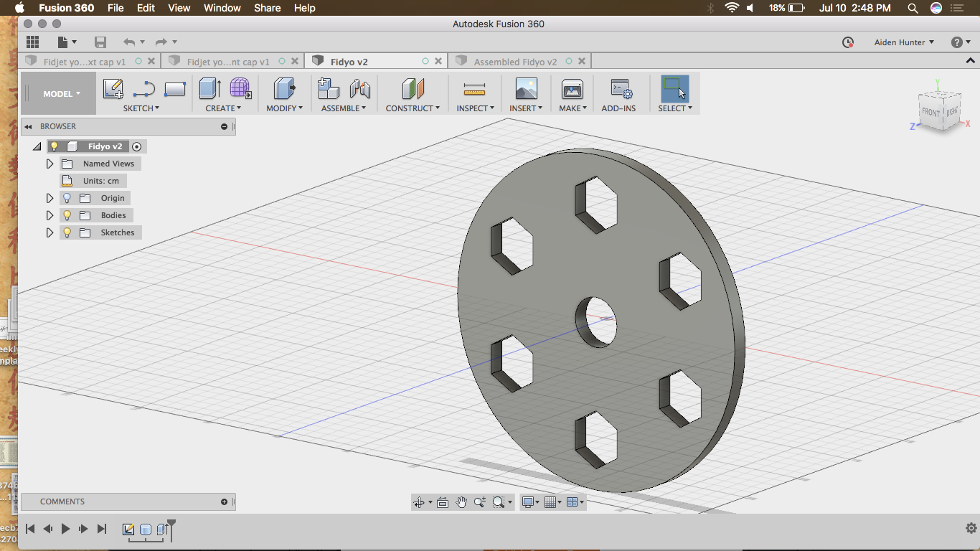The height and width of the screenshot is (551, 980).
Task: Select the Create Sketch tool icon
Action: [113, 89]
